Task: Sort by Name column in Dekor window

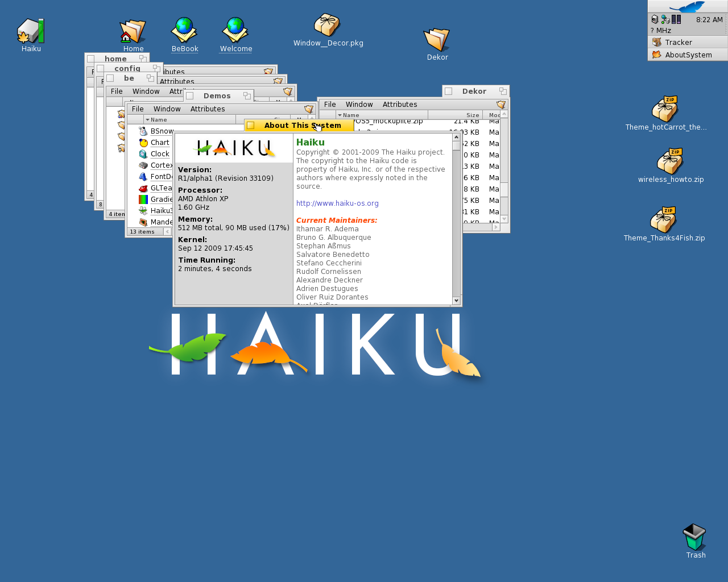Action: [x=382, y=115]
